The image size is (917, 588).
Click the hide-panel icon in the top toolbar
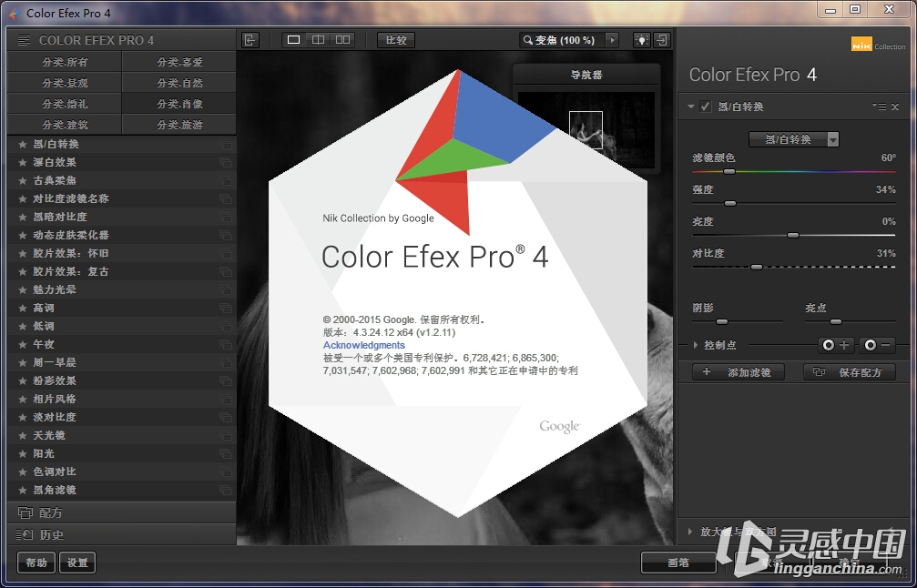pos(250,40)
